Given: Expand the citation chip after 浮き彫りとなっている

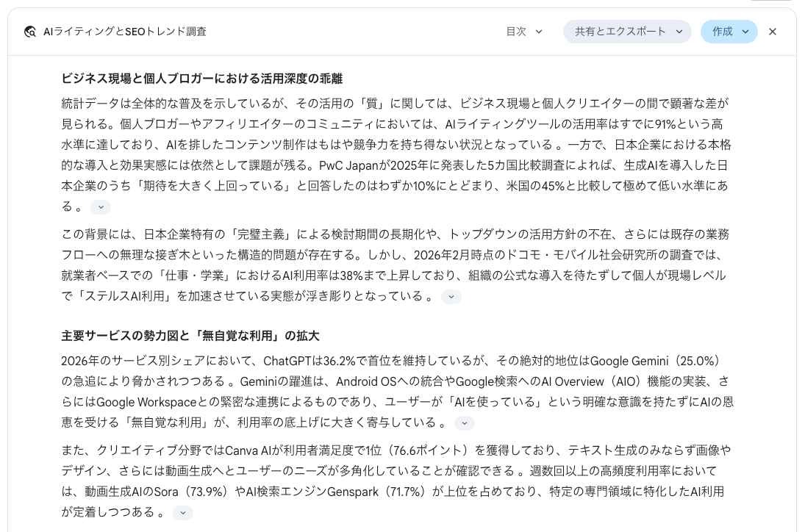Looking at the screenshot, I should click(451, 297).
